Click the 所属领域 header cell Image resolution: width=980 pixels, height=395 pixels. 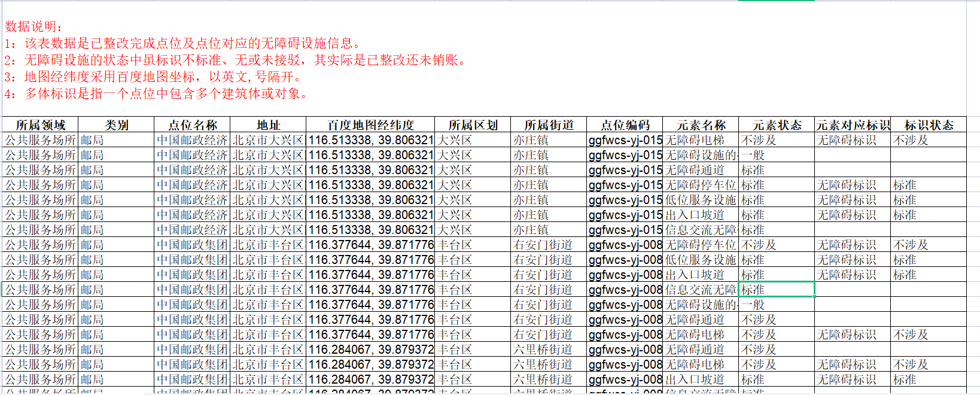40,125
